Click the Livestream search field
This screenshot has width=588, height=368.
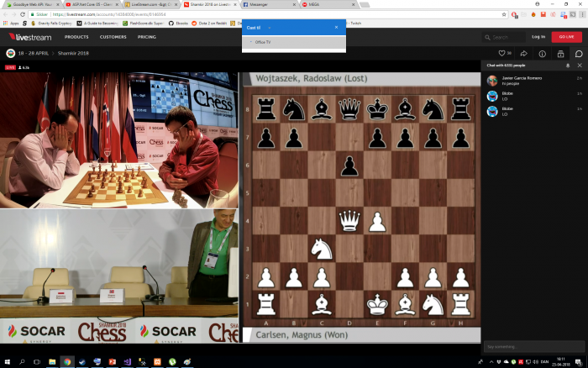point(507,37)
